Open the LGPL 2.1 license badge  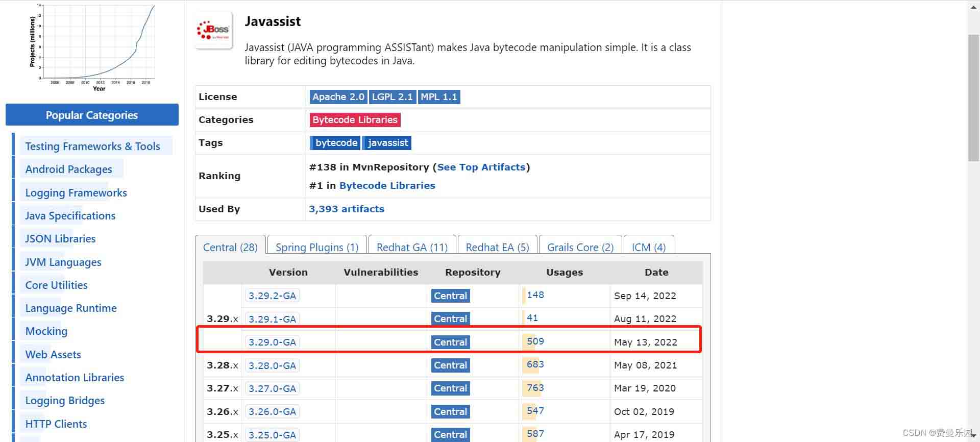392,97
